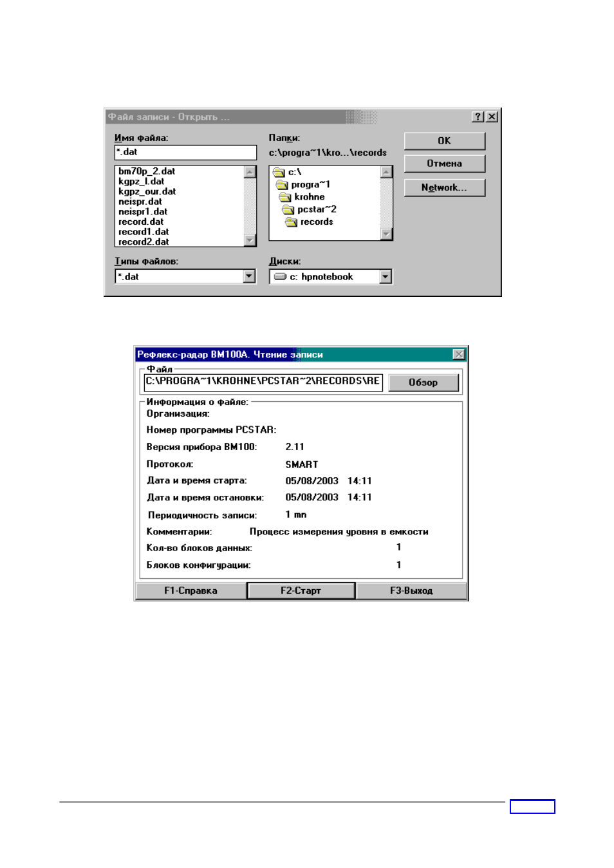
Task: Select record1.dat from the file list
Action: point(144,232)
